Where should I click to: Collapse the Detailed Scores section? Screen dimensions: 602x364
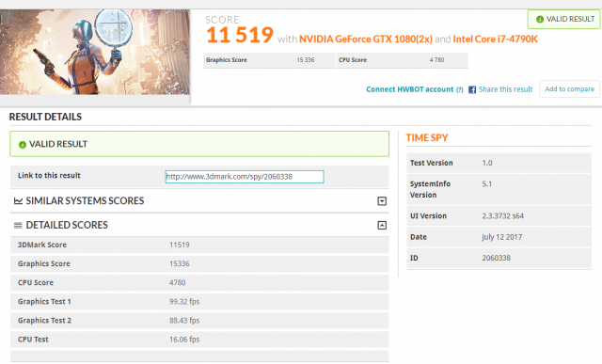point(382,226)
